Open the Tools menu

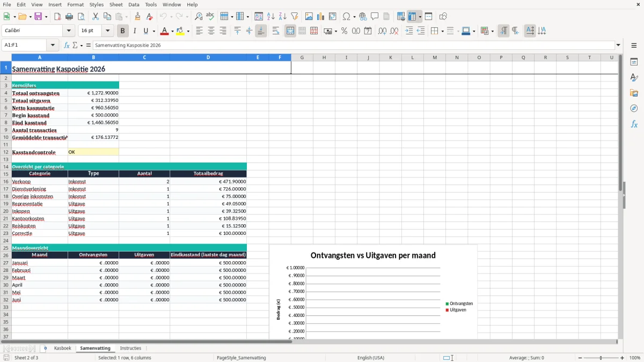click(x=151, y=4)
